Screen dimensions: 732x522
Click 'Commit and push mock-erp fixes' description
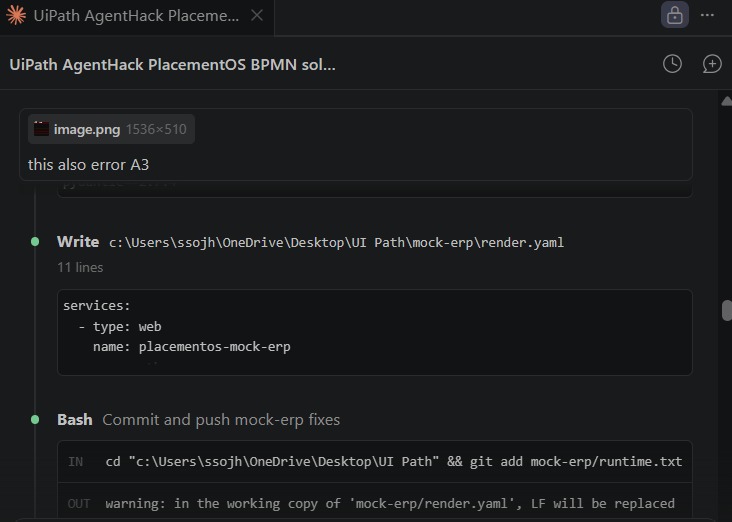(221, 420)
